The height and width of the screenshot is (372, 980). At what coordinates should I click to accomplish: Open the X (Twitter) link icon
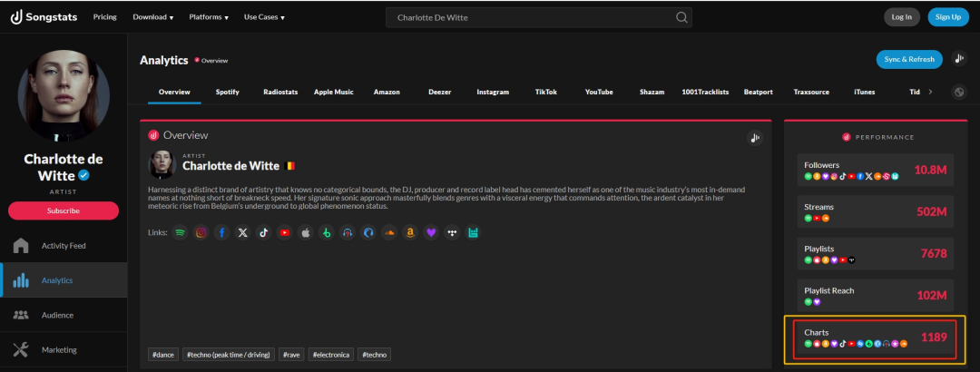point(243,232)
